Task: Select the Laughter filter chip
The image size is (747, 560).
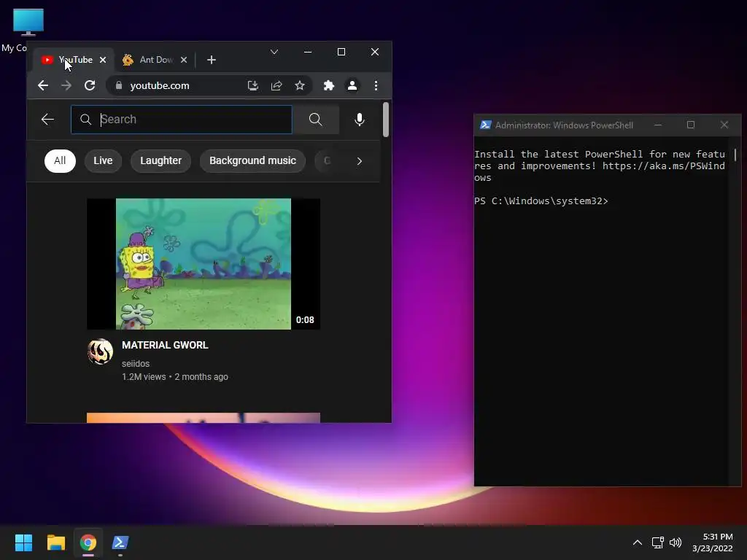Action: pos(160,161)
